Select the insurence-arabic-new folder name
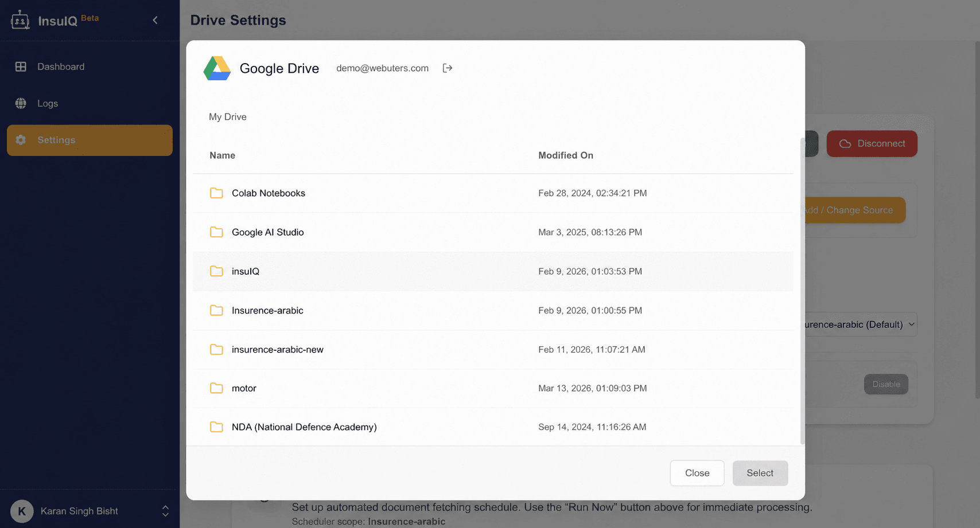The image size is (980, 528). point(278,349)
